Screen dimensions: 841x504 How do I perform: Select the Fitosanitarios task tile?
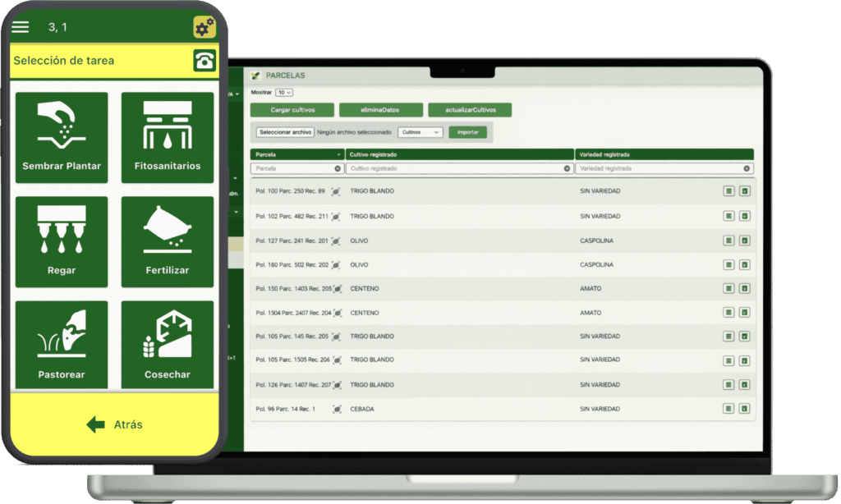coord(168,137)
